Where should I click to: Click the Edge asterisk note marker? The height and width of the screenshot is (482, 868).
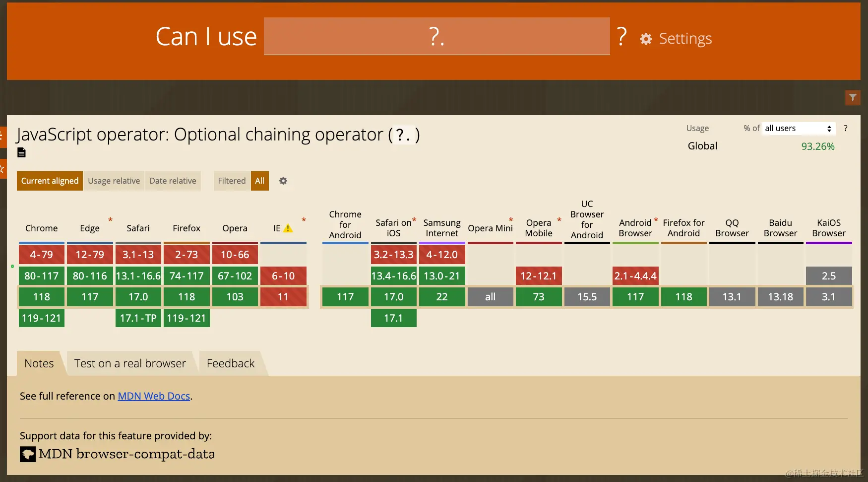pyautogui.click(x=110, y=219)
